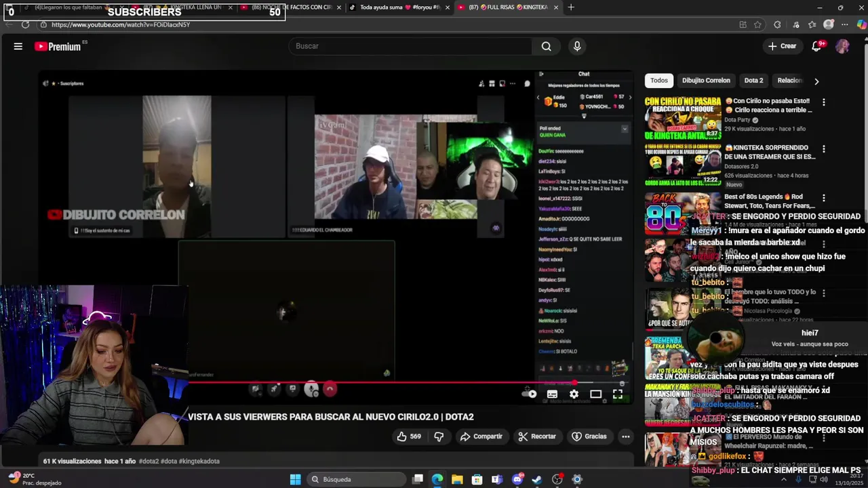Bookmark this page with star icon
This screenshot has width=868, height=488.
coord(757,24)
